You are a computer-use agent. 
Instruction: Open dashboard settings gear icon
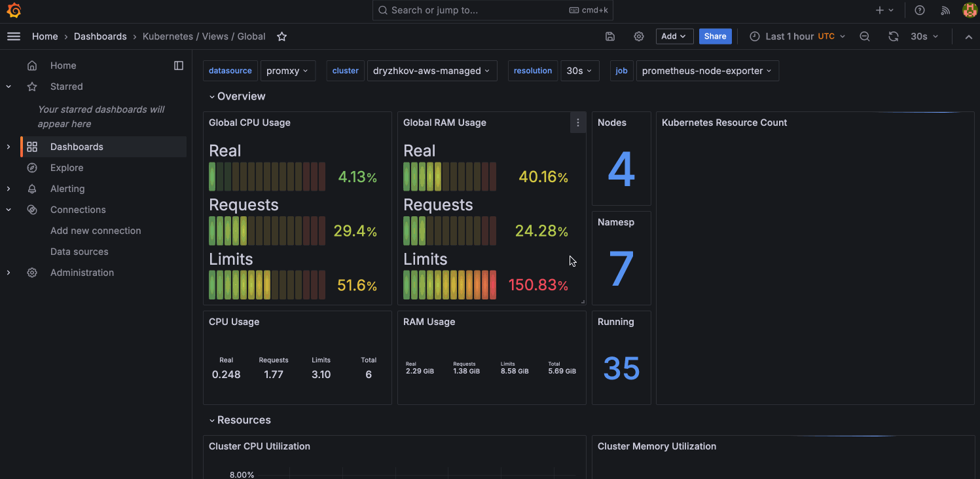pyautogui.click(x=638, y=36)
